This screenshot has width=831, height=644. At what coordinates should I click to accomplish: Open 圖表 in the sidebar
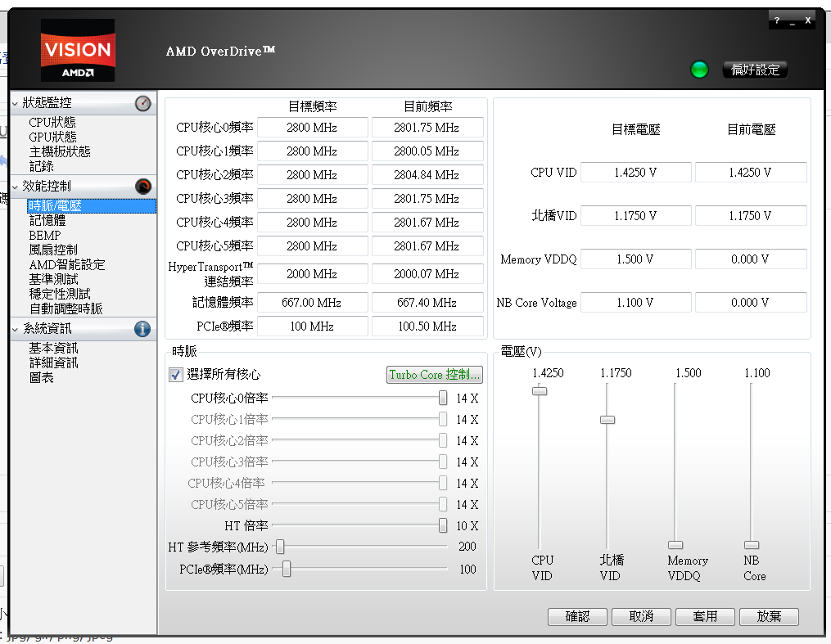click(x=41, y=377)
